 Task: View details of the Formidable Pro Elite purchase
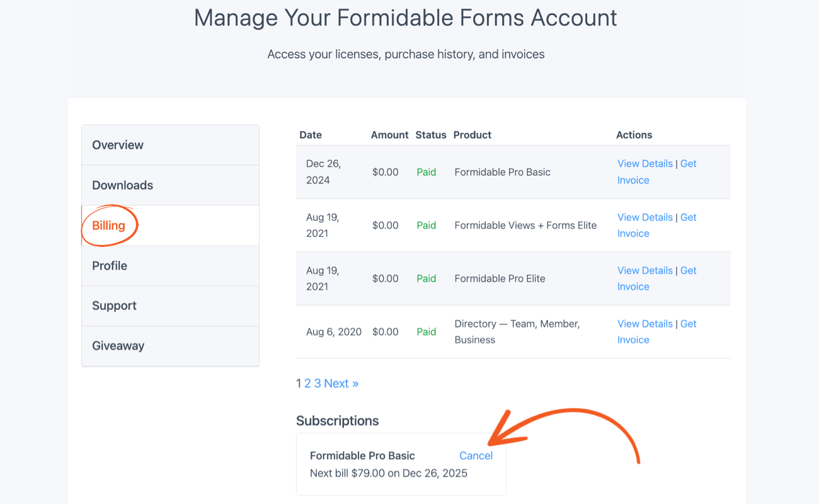[644, 270]
